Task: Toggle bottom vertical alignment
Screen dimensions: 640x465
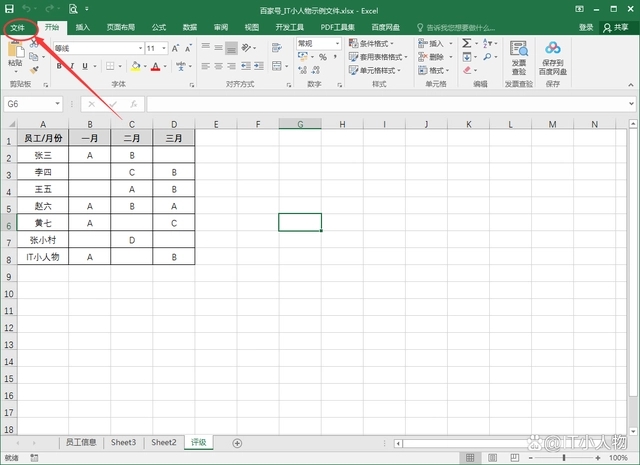Action: click(231, 48)
